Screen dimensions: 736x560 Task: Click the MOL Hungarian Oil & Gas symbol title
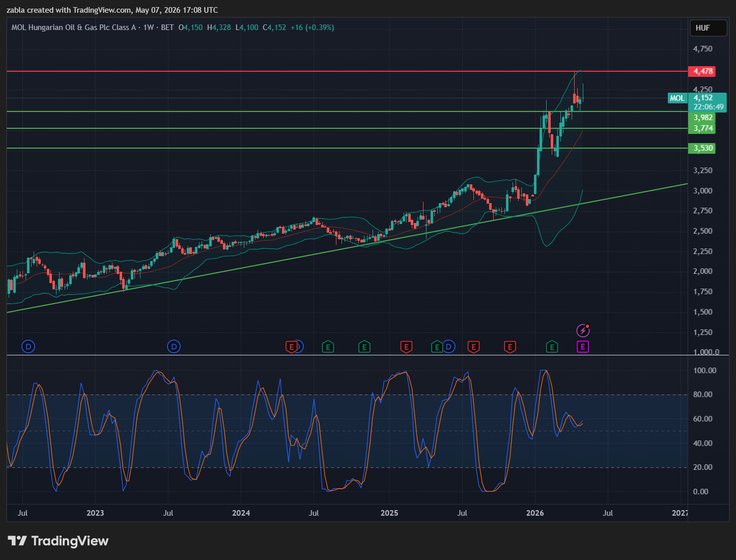point(74,27)
